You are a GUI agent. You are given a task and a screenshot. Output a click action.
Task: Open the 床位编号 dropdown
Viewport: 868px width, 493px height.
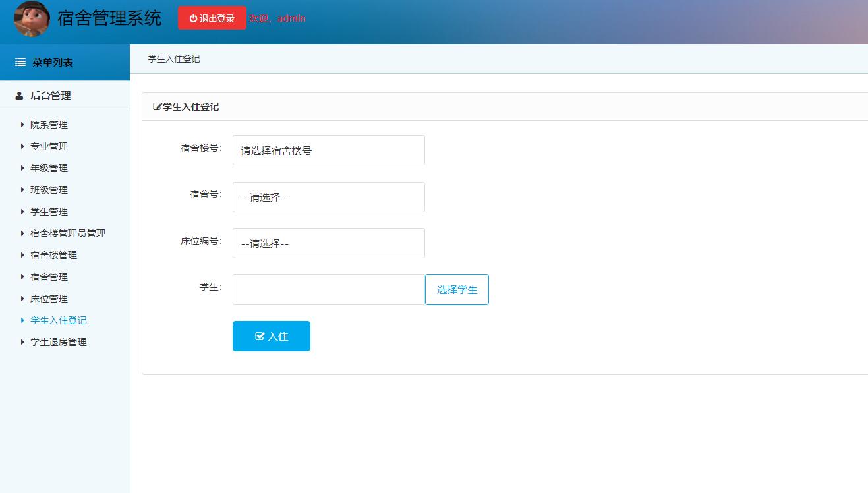click(x=328, y=243)
